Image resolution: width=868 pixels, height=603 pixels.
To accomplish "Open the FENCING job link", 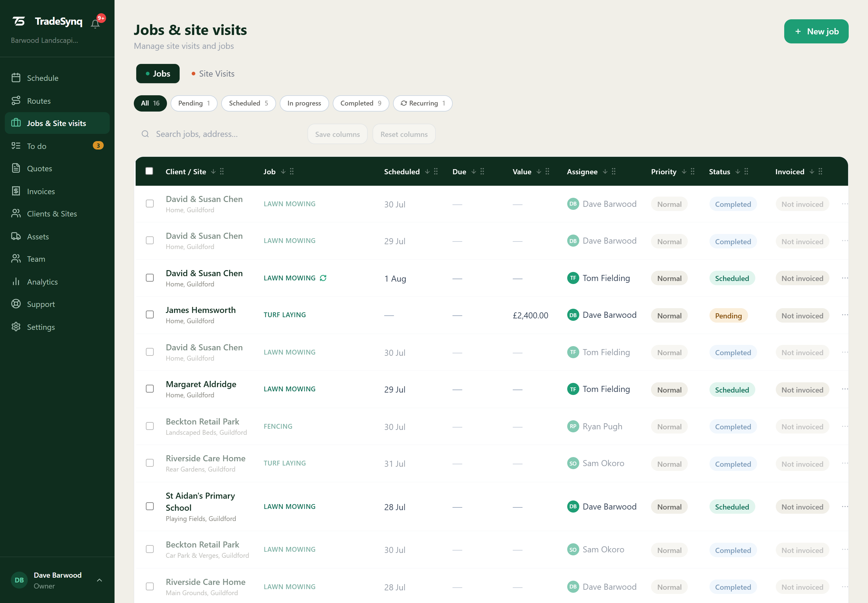I will [x=278, y=426].
